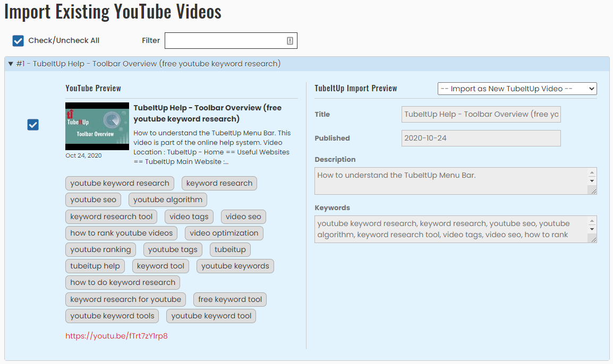
Task: Select the 'keyword tool' tag
Action: coord(160,266)
